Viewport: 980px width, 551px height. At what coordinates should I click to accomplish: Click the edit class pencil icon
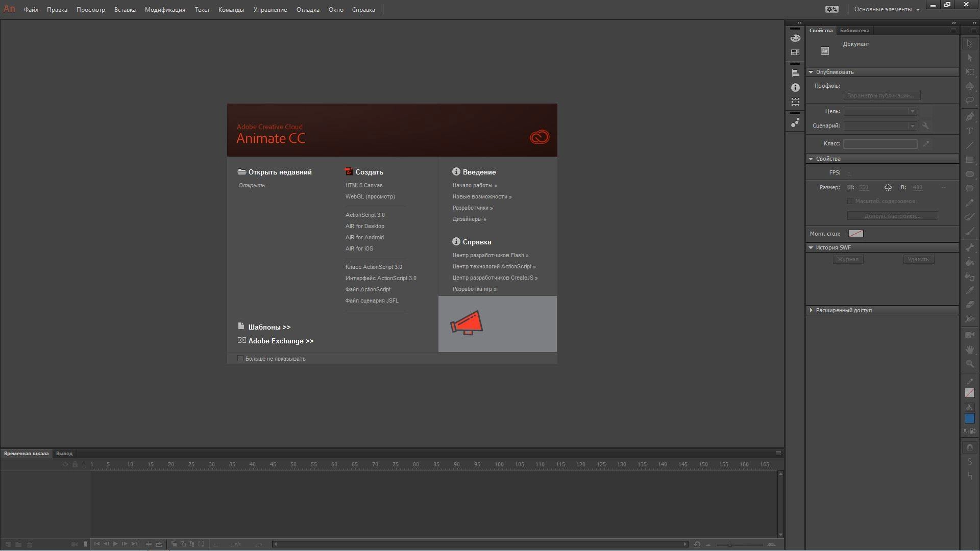926,144
